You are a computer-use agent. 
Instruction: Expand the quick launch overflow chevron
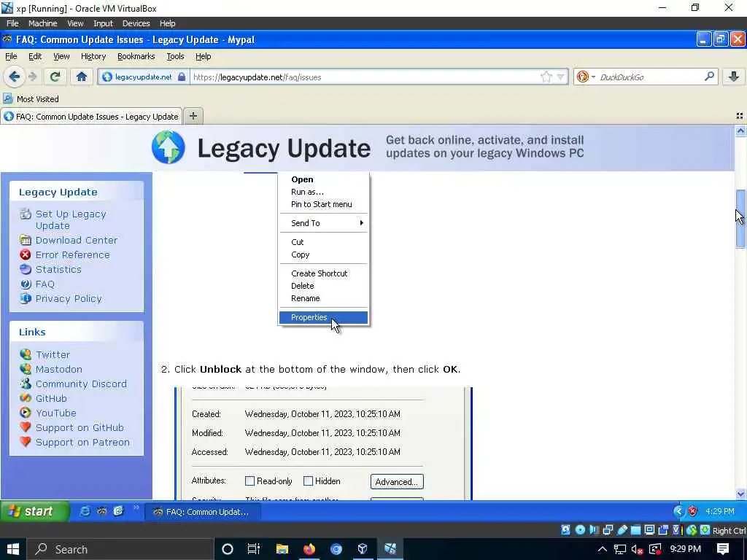[136, 507]
